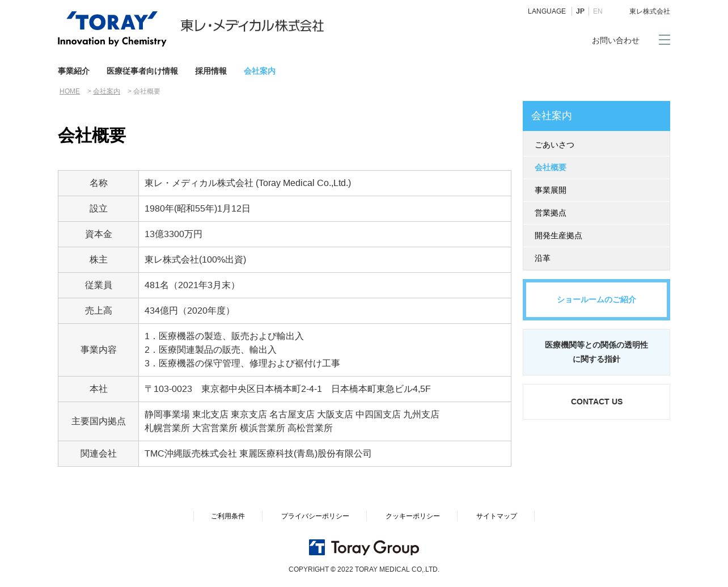Select ごあいさつ in the sidebar
Viewport: 728px width, 587px height.
pyautogui.click(x=596, y=145)
